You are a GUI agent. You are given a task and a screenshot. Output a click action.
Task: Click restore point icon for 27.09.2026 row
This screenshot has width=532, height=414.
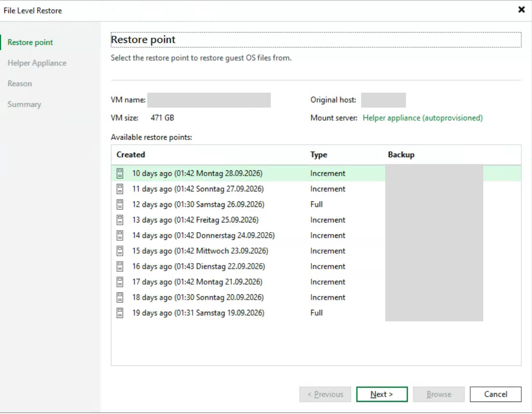click(x=120, y=189)
